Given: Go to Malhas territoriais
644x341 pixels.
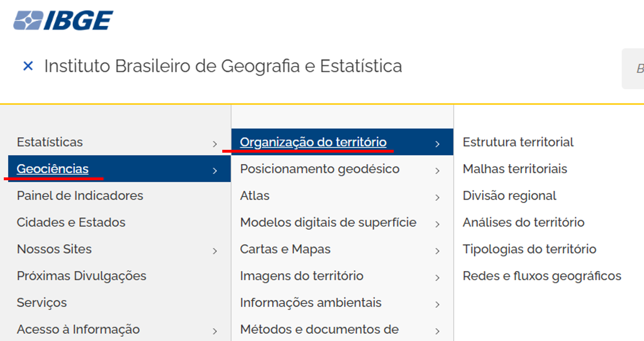Looking at the screenshot, I should (515, 169).
